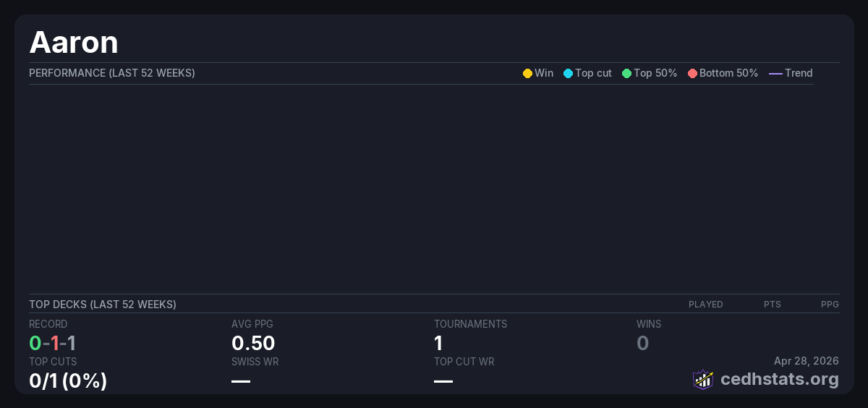
Task: Select the Performance (Last 52 Weeks) heading
Action: pos(112,73)
